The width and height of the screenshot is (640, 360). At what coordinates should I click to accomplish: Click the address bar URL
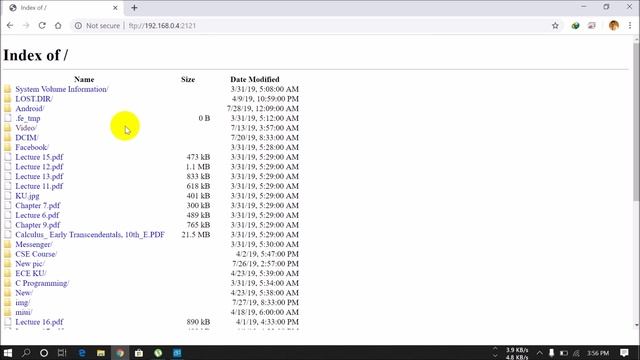tap(162, 25)
